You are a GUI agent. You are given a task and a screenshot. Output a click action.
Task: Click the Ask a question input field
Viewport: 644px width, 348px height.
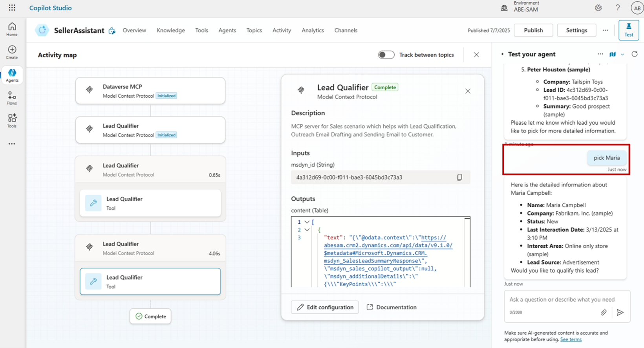562,300
